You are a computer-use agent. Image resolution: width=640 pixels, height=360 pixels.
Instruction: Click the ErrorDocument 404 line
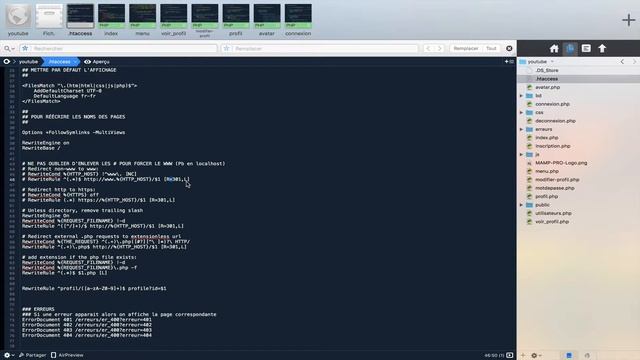(87, 335)
